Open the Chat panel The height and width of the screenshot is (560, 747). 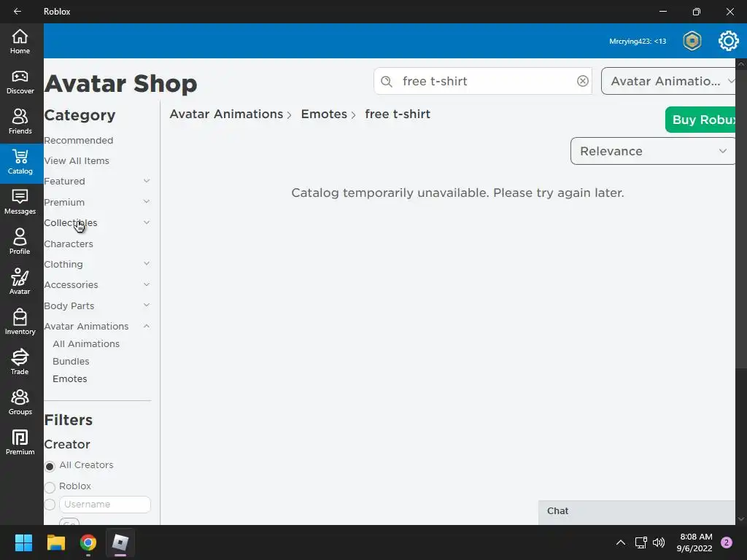(637, 513)
